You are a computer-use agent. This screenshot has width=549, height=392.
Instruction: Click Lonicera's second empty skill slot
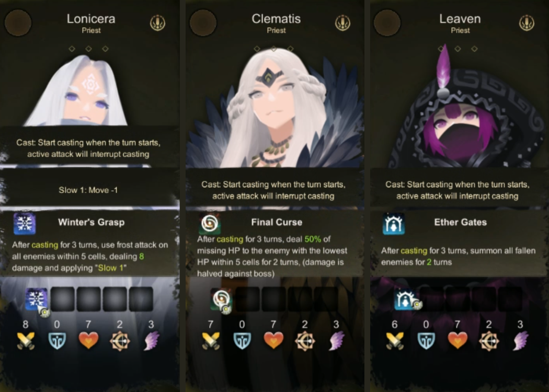[88, 299]
